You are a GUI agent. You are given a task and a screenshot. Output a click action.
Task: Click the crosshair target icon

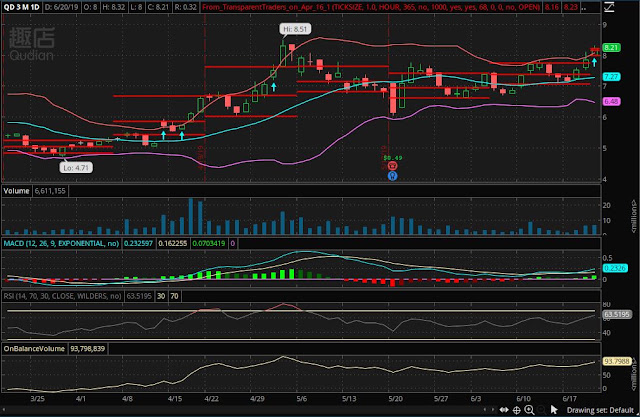(516, 410)
